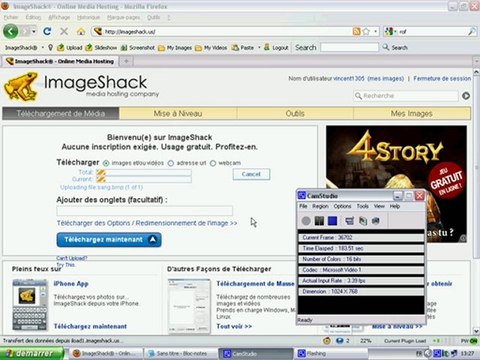Open CamStudio Tools menu

pyautogui.click(x=362, y=206)
